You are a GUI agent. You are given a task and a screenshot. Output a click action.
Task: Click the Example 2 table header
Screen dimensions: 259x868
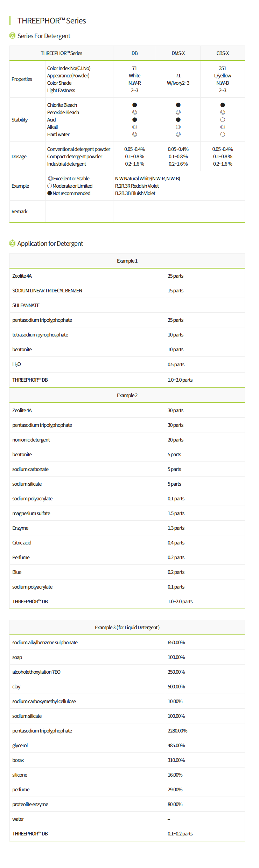[127, 395]
